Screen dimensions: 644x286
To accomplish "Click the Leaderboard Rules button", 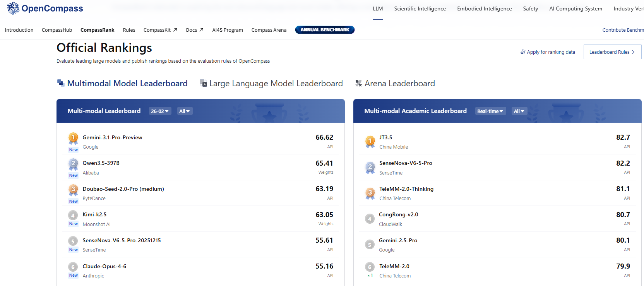I will coord(612,52).
